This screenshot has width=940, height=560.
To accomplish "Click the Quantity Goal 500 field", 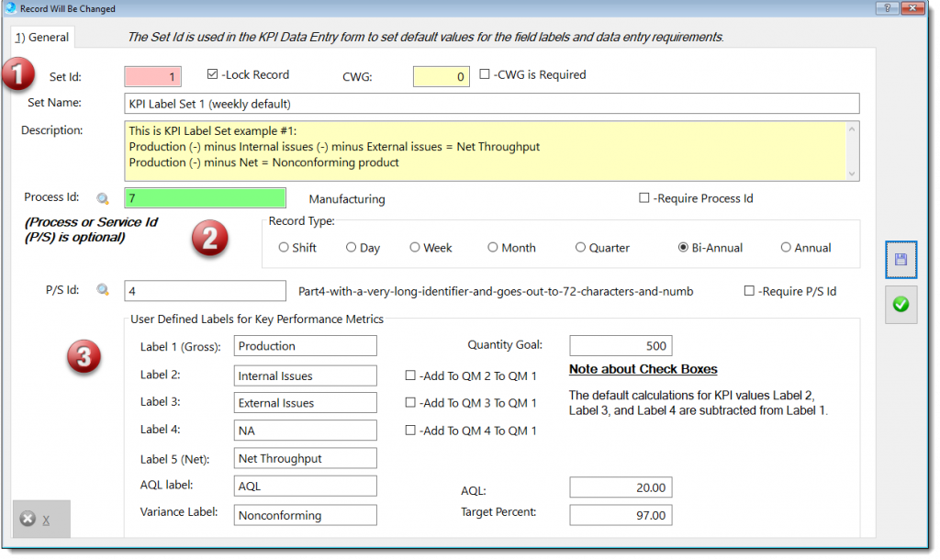I will (621, 346).
